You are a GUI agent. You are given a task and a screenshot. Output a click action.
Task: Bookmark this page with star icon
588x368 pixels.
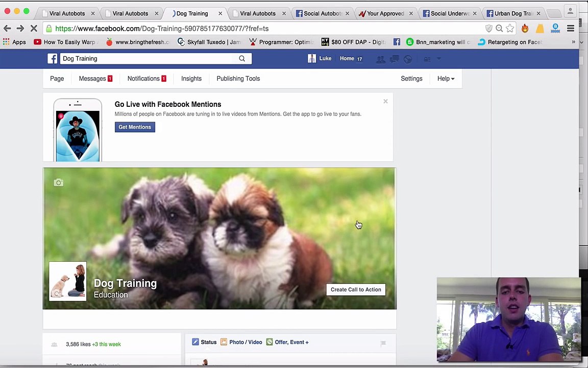(x=510, y=29)
